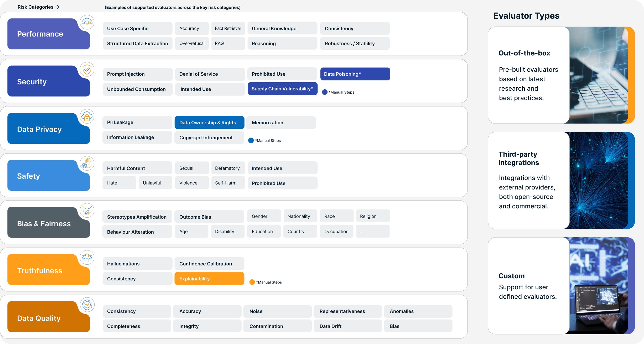Click the Performance gauge icon

pos(87,22)
